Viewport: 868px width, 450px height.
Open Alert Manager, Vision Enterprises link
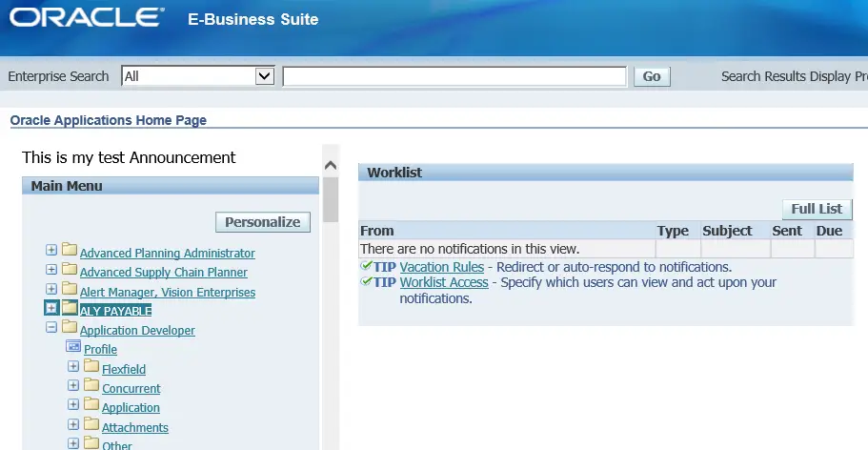167,292
